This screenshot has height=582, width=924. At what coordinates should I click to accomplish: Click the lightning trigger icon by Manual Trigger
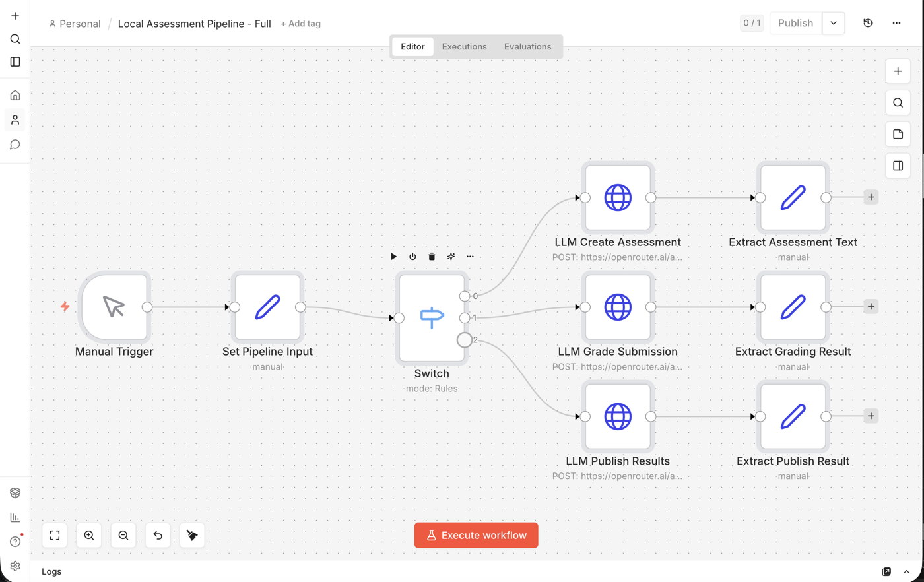coord(65,307)
